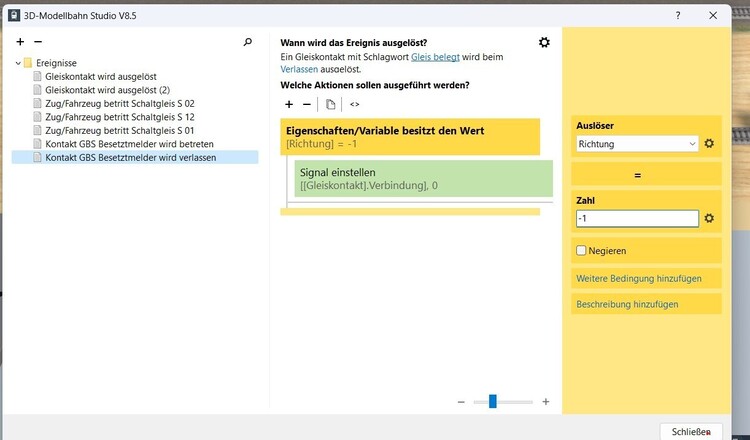The height and width of the screenshot is (440, 750).
Task: Select event Kontakt GBS Besetztmelder wird betreten
Action: coord(129,144)
